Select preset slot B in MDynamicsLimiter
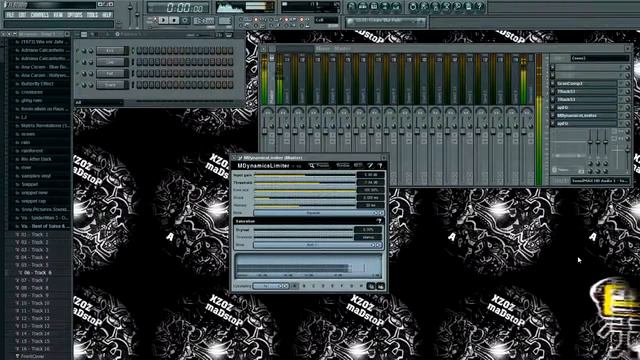This screenshot has width=640, height=360. click(304, 286)
